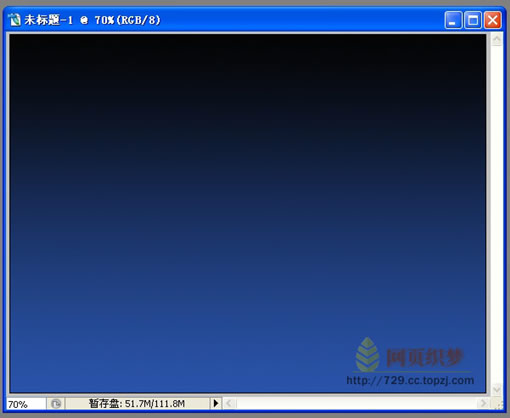Click the 70% zoom percentage field
This screenshot has width=510, height=418.
pos(26,404)
